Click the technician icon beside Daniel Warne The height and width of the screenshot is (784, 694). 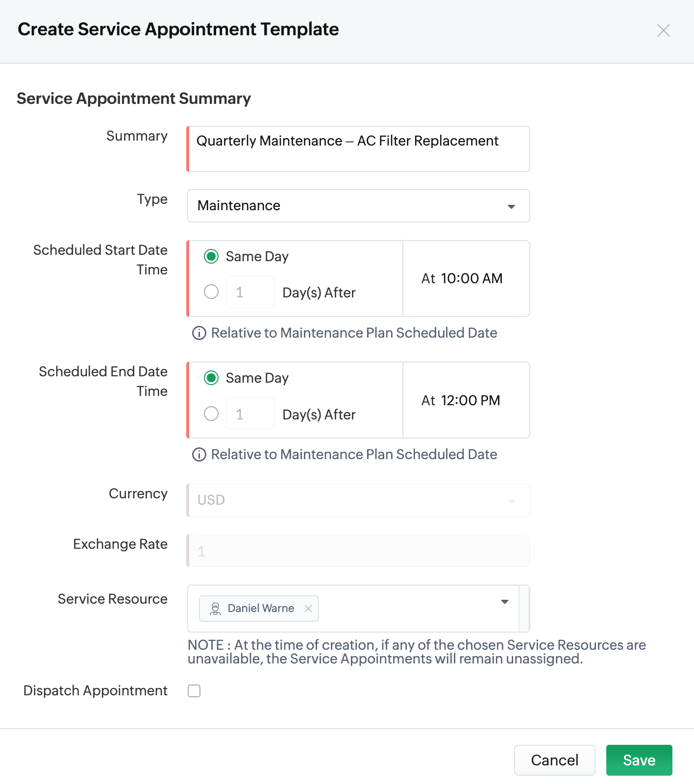[215, 609]
